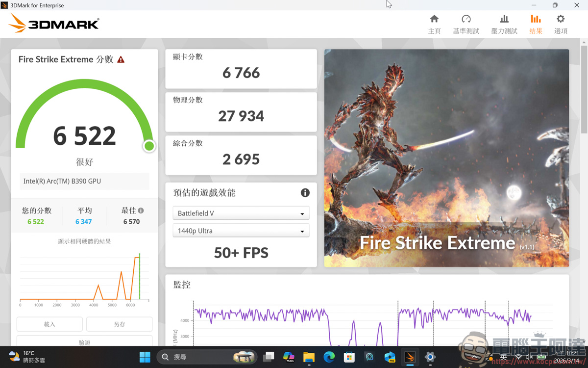The height and width of the screenshot is (368, 588).
Task: Select the 結果 results tab
Action: point(536,24)
